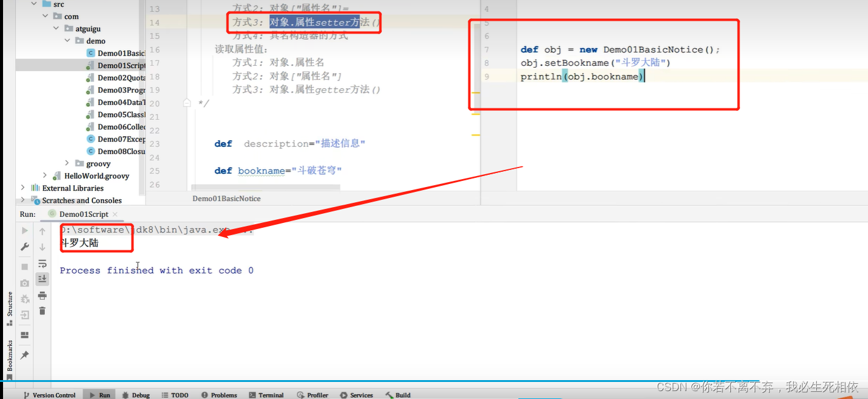Open the Build tool window

(398, 395)
